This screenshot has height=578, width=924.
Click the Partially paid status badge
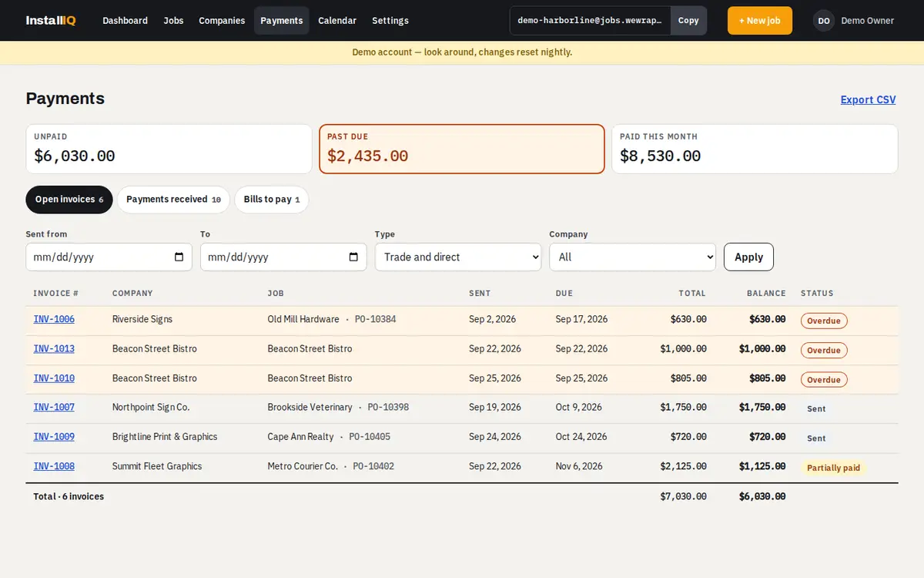click(x=834, y=468)
